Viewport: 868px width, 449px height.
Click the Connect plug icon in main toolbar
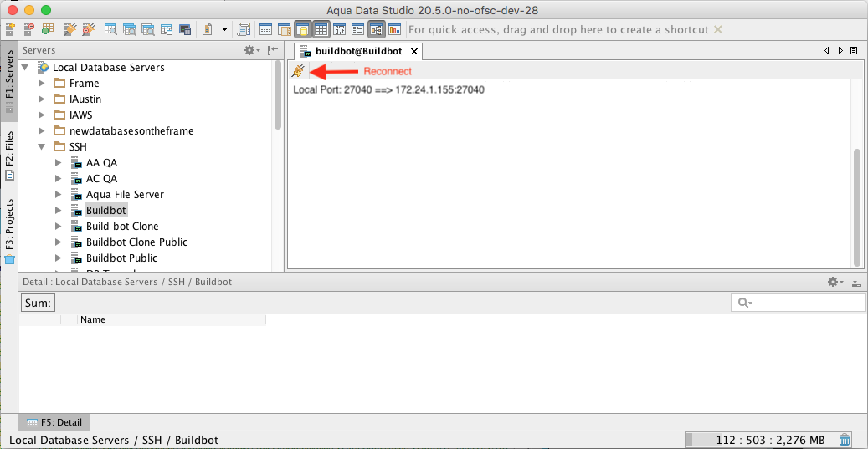point(69,29)
